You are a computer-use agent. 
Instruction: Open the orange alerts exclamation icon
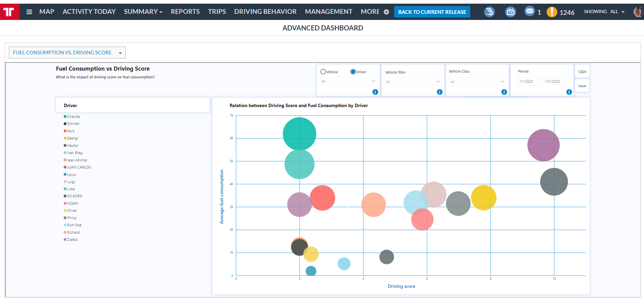(x=552, y=12)
